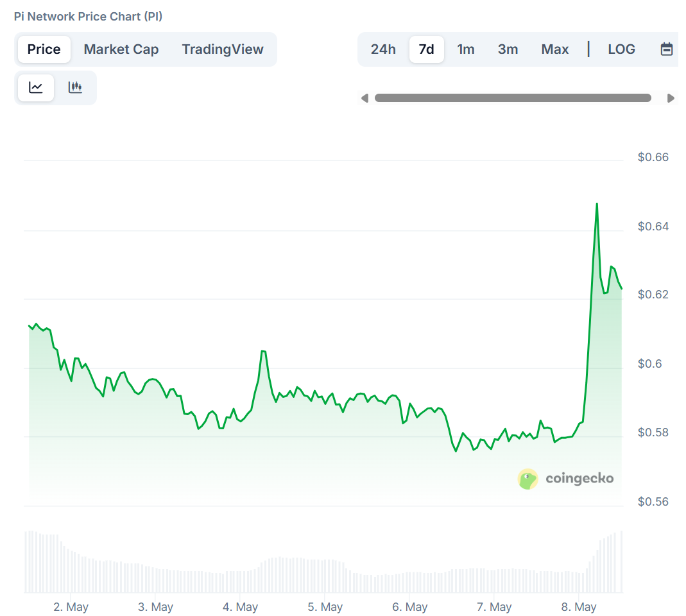
Task: Click the 4 May price peak on chart line
Action: point(263,352)
